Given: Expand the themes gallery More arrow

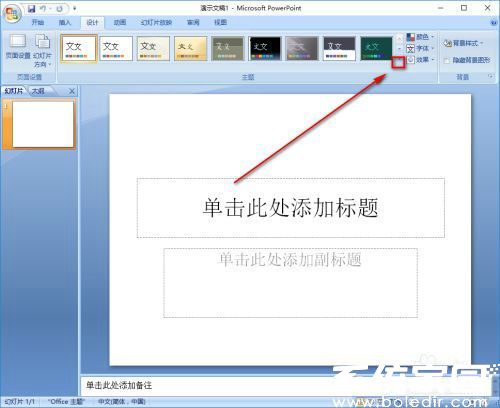Looking at the screenshot, I should coord(399,62).
